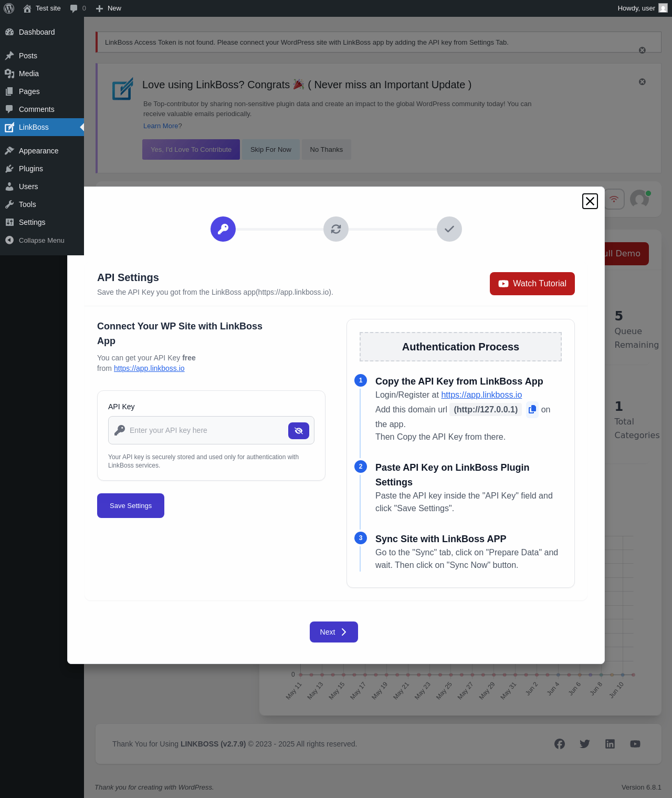Viewport: 672px width, 798px height.
Task: Click the LINKBOSS (v2.7.9) footer text
Action: tap(213, 744)
